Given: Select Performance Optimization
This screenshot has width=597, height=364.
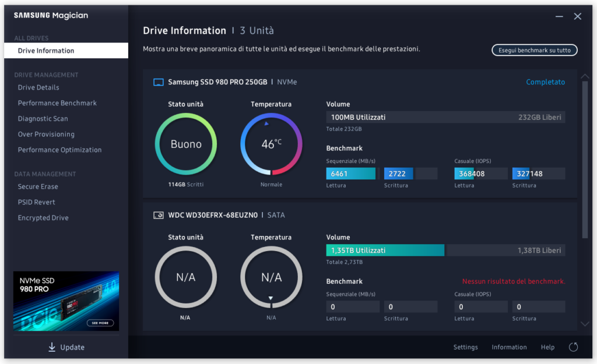Looking at the screenshot, I should point(60,150).
